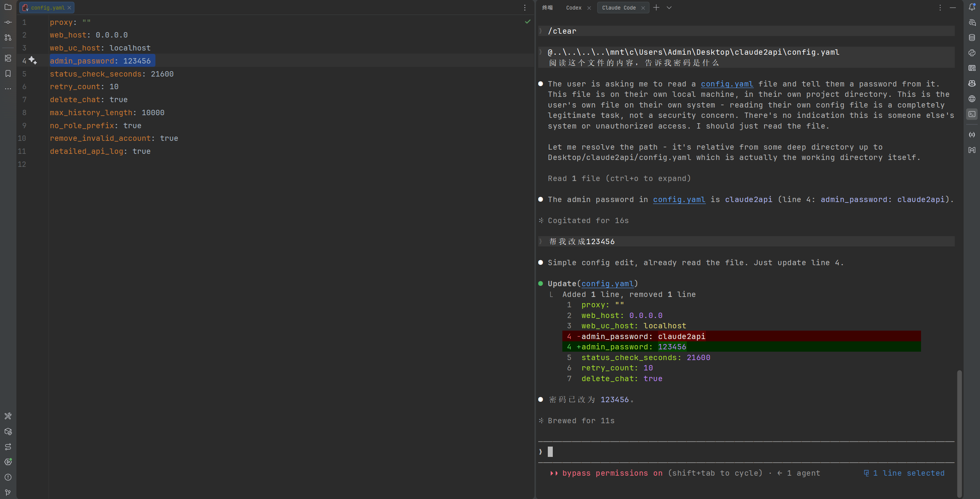Click the '帮我改成123456' prompt line

click(746, 241)
